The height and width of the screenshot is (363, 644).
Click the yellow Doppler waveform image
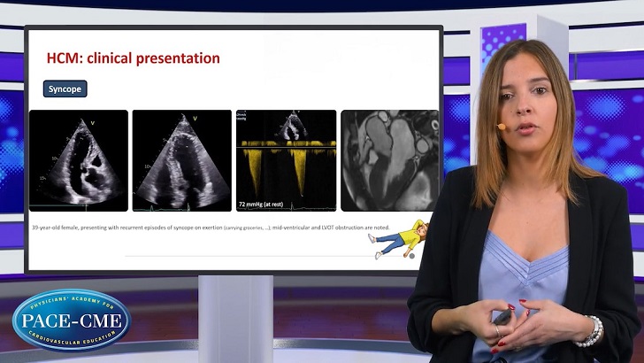click(x=286, y=160)
